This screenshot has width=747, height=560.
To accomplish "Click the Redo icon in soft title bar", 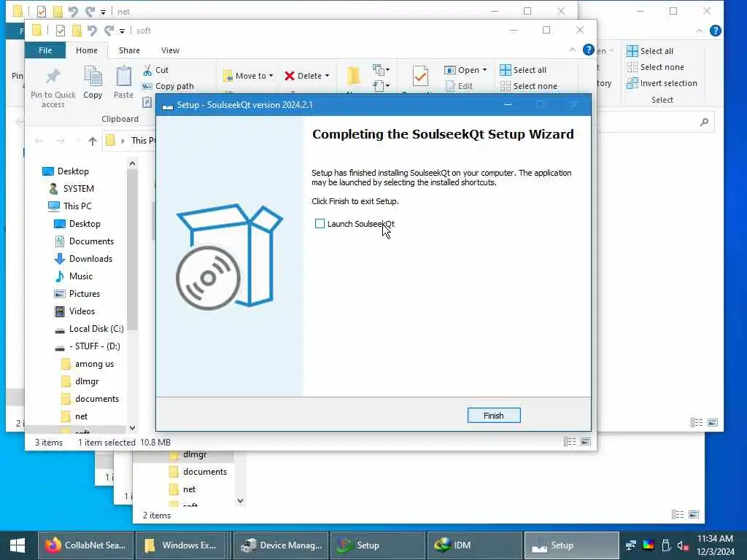I will [x=109, y=31].
